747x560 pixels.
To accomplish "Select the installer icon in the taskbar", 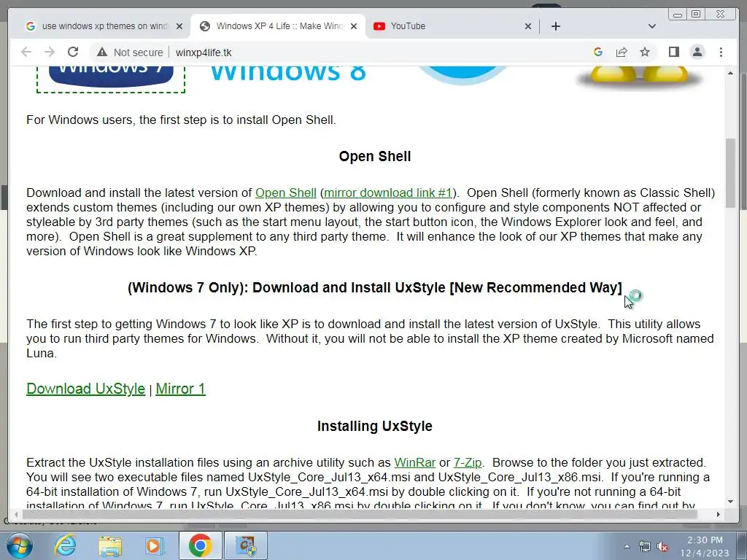I will click(x=246, y=545).
